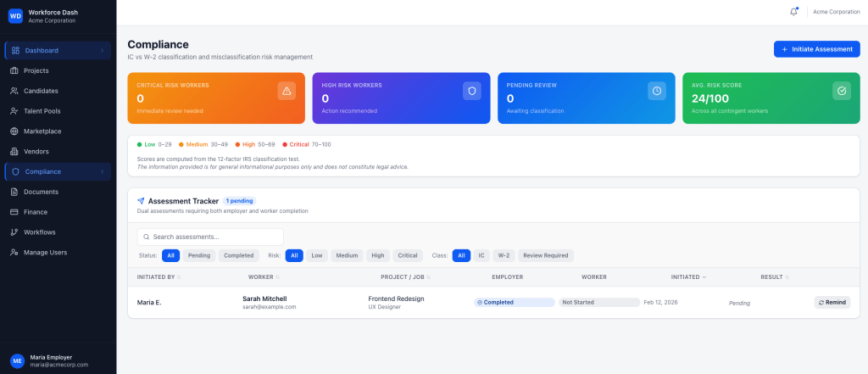Screen dimensions: 868x374
Task: Click the Employer Completed status bar
Action: coord(514,302)
